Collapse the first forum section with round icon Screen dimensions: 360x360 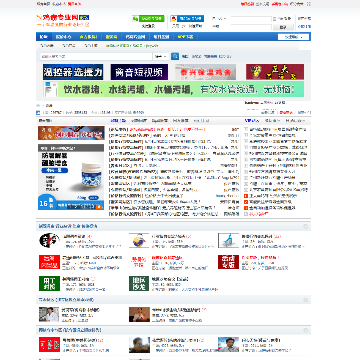(306, 226)
